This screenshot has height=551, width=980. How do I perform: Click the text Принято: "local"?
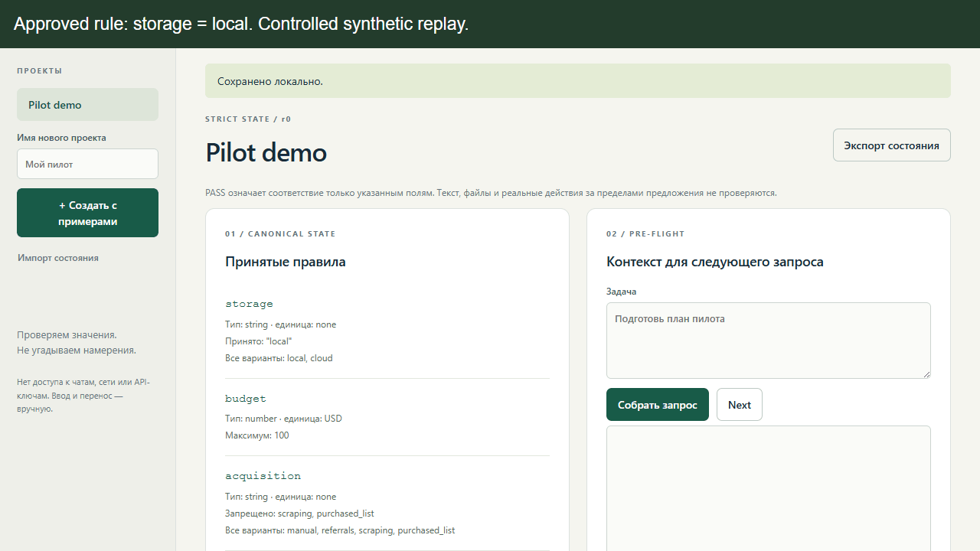pos(259,341)
